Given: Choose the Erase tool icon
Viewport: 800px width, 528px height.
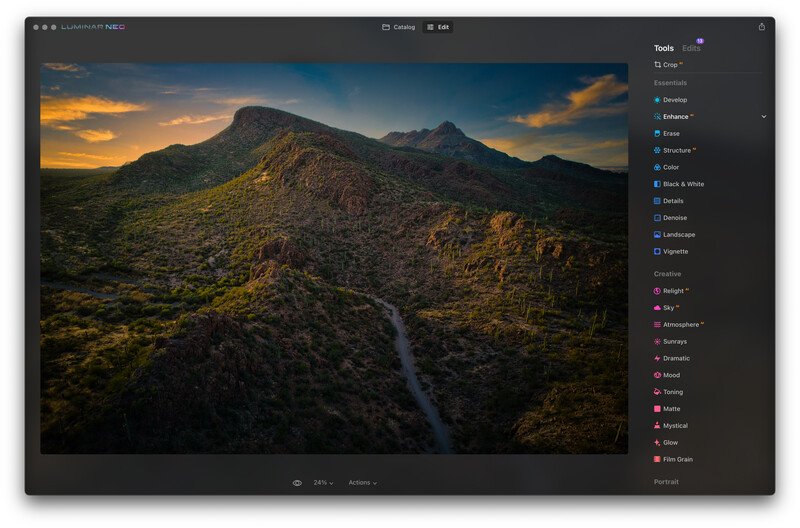Looking at the screenshot, I should coord(657,134).
